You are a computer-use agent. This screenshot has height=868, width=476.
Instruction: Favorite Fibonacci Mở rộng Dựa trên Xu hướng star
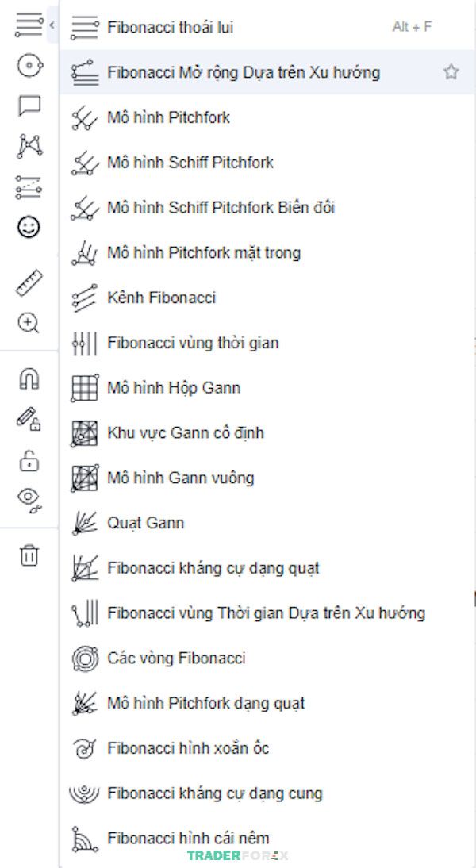point(451,72)
